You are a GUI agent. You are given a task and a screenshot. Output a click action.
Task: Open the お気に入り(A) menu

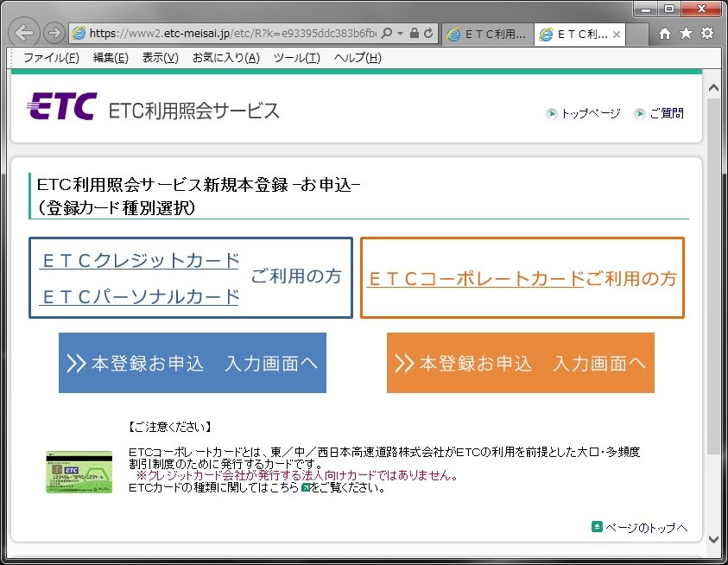pyautogui.click(x=226, y=58)
